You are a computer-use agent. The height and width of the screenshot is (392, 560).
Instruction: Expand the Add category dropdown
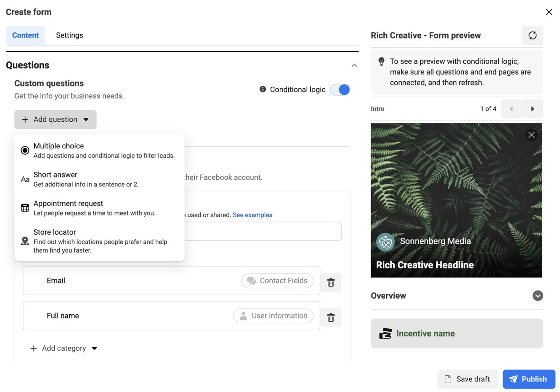click(x=64, y=348)
